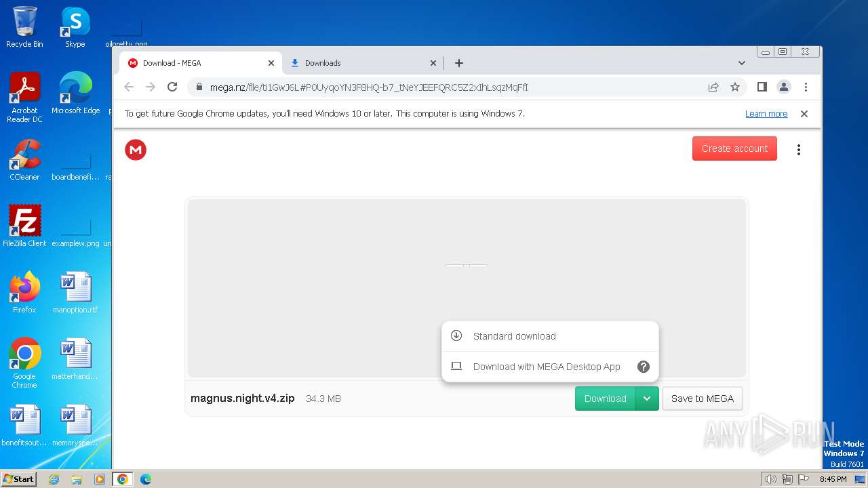Click the Chrome taskbar button
Screen dimensions: 868x488
tap(123, 479)
